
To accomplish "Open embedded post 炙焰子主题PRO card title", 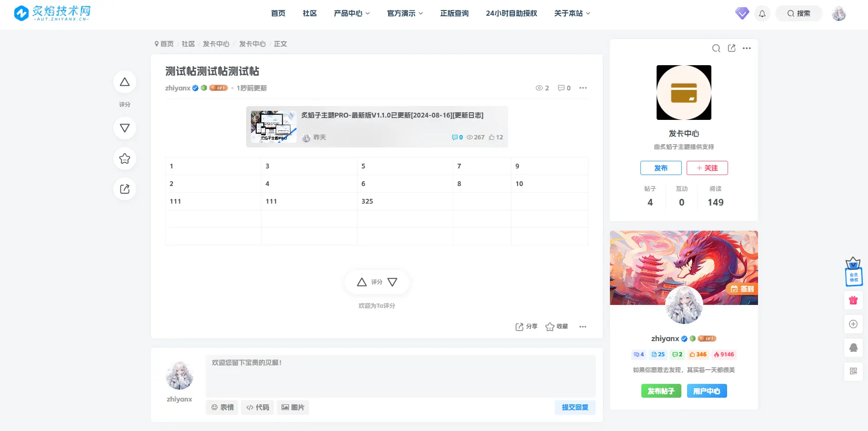I will [x=392, y=115].
